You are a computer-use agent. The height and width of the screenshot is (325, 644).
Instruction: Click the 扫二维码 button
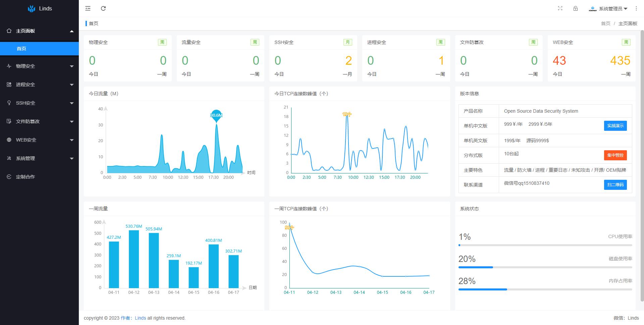pos(615,185)
